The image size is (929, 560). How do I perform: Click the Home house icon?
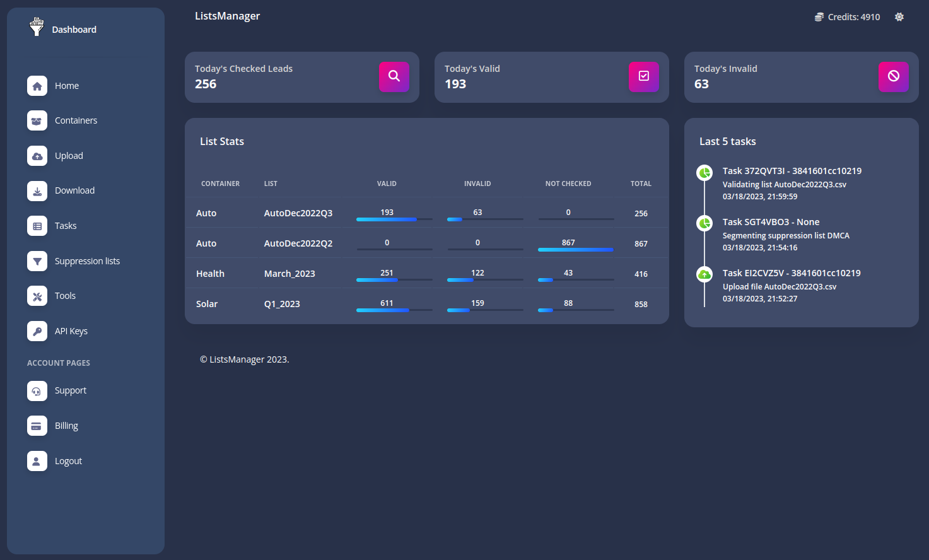(x=37, y=86)
